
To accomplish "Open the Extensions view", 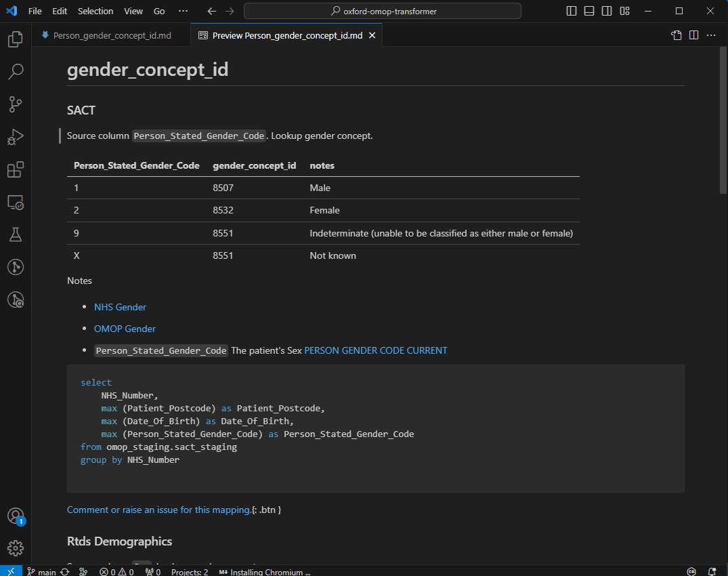I will click(16, 169).
